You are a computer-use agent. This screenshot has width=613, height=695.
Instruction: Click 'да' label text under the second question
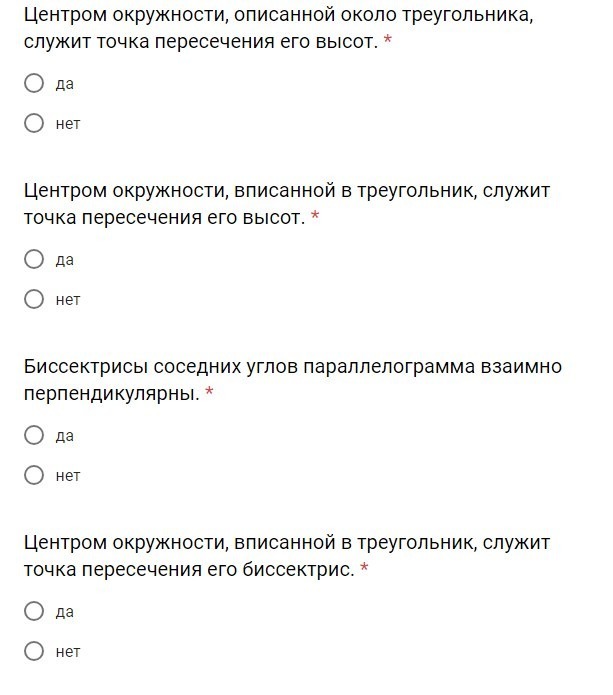point(65,261)
